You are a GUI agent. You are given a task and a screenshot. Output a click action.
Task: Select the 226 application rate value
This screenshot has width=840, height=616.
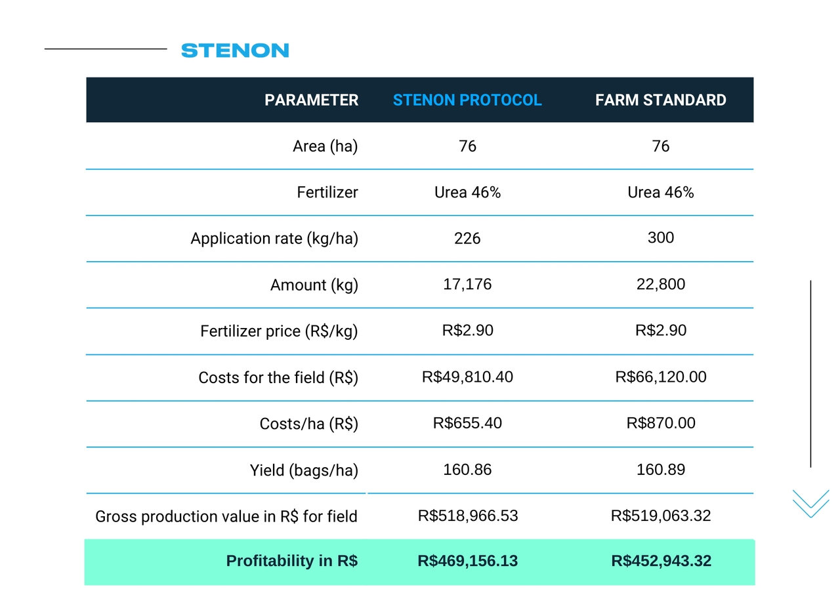coord(467,238)
